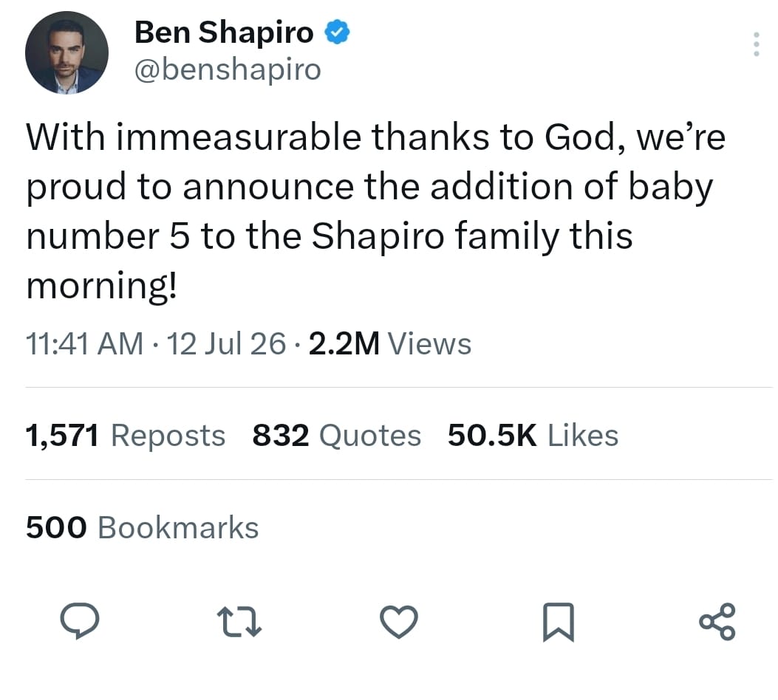778x700 pixels.
Task: Click the 500 Bookmarks count
Action: click(x=143, y=527)
